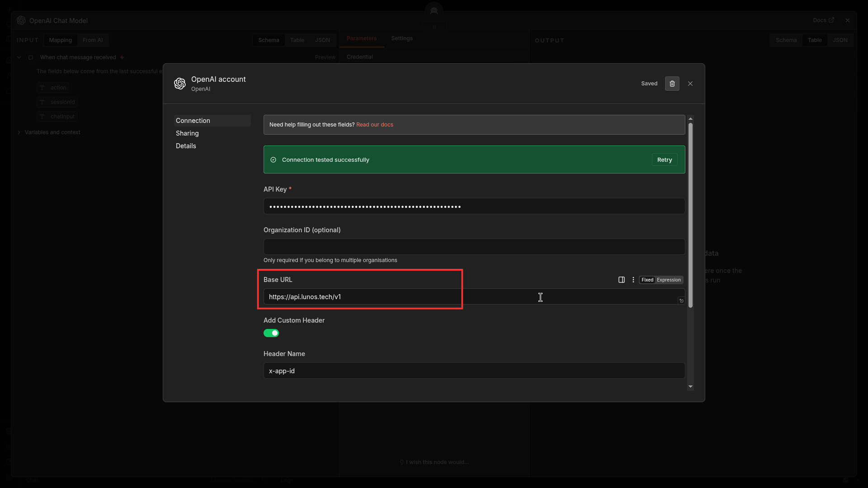Screen dimensions: 868x488
Task: Set Base URL mode to Fixed
Action: click(x=647, y=280)
